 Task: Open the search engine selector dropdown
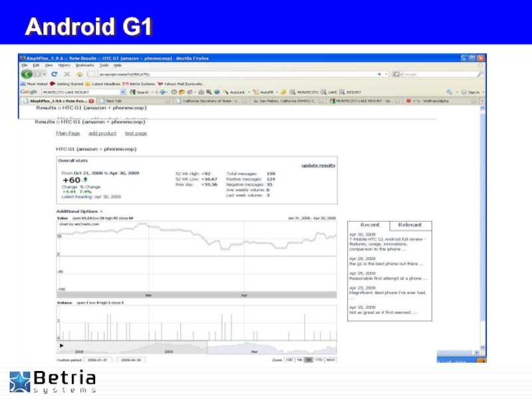396,74
